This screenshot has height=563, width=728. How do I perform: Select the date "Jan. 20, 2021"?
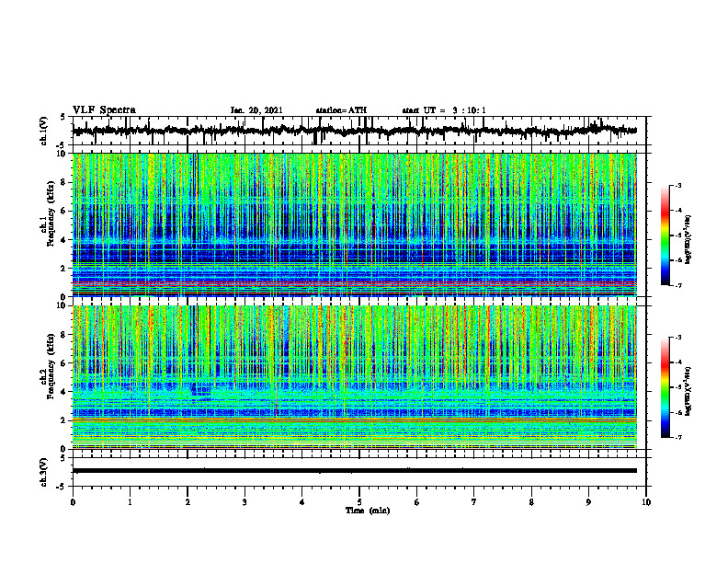(256, 110)
